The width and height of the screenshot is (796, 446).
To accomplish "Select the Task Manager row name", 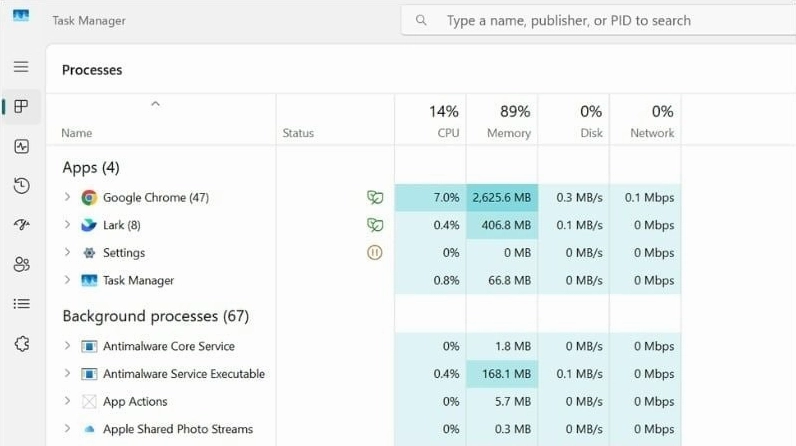I will [139, 281].
